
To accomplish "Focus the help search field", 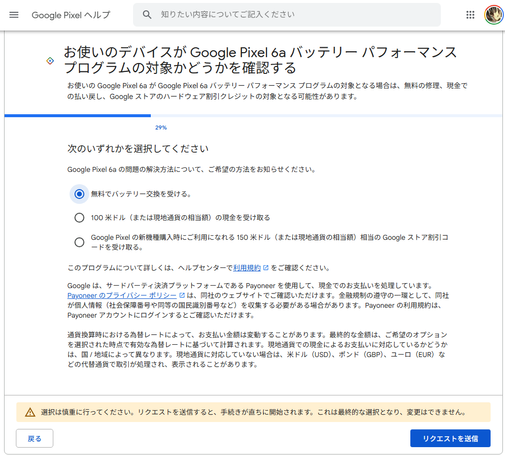I will 287,15.
